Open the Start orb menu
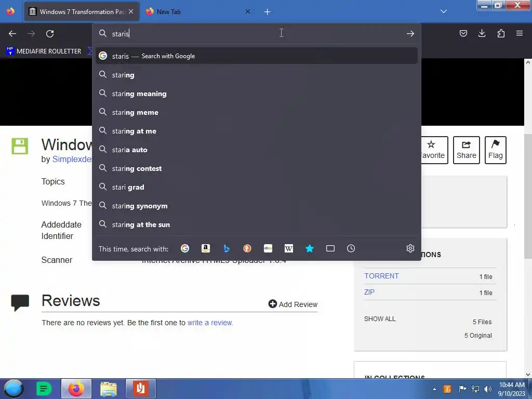Viewport: 532px width, 399px height. click(x=14, y=389)
